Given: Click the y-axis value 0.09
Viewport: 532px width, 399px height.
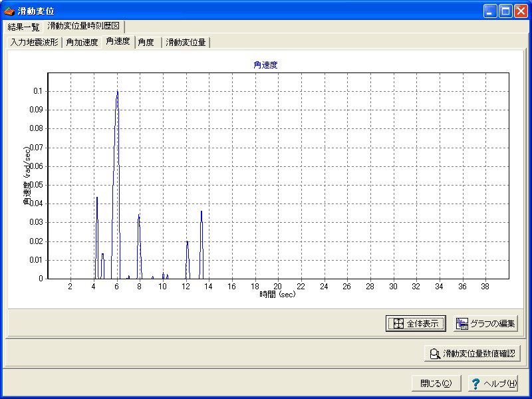Looking at the screenshot, I should [37, 110].
